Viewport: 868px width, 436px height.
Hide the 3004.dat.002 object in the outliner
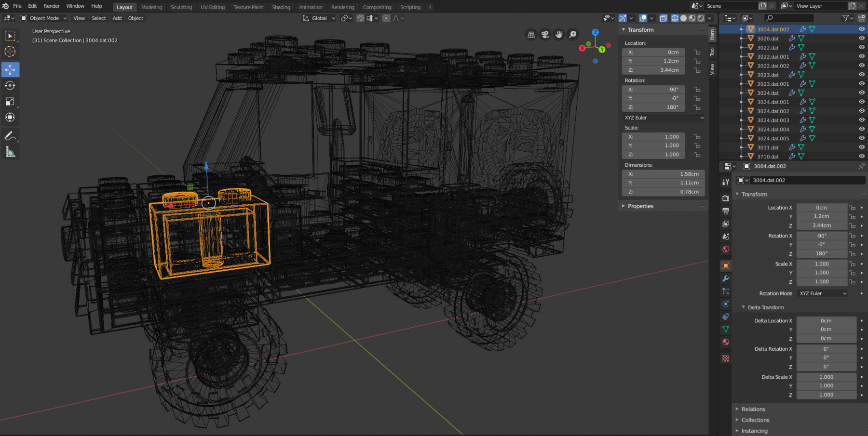[861, 29]
